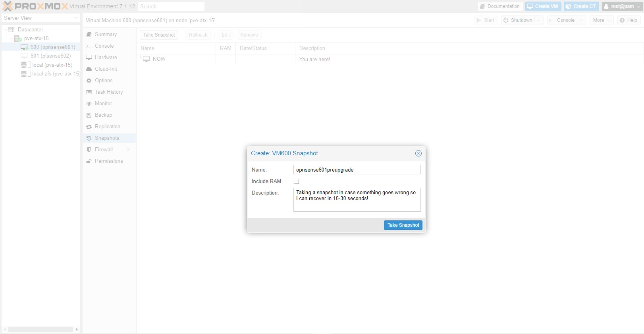Viewport: 644px width, 334px height.
Task: Click the Start button
Action: 485,20
